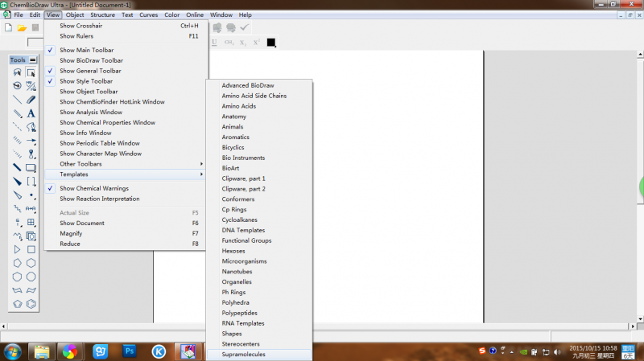Open the Windows Start button
Viewport: 644px width, 361px height.
click(12, 351)
